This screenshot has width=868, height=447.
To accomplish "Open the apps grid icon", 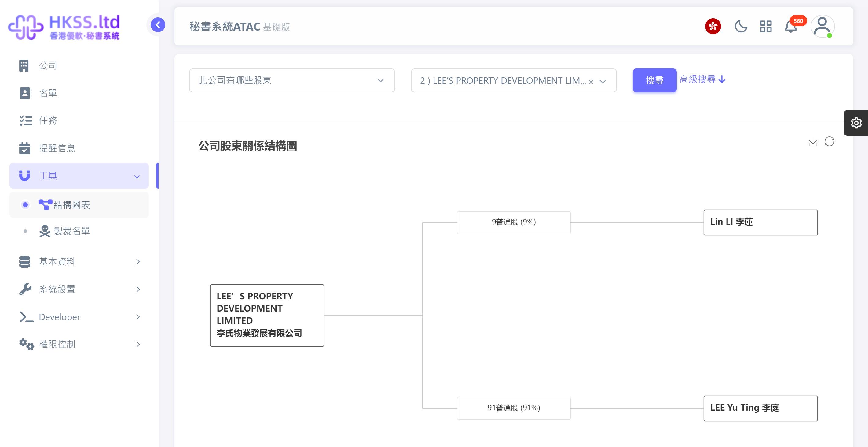I will tap(766, 26).
